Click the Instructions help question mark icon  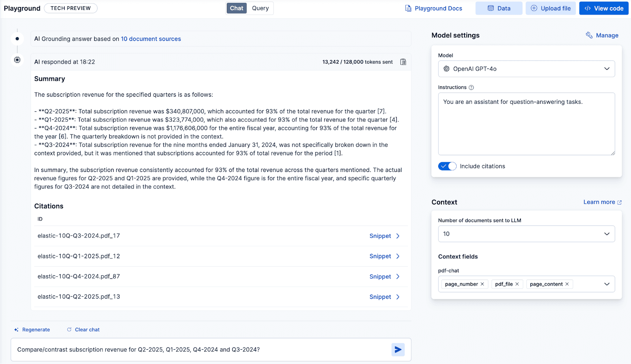(471, 88)
